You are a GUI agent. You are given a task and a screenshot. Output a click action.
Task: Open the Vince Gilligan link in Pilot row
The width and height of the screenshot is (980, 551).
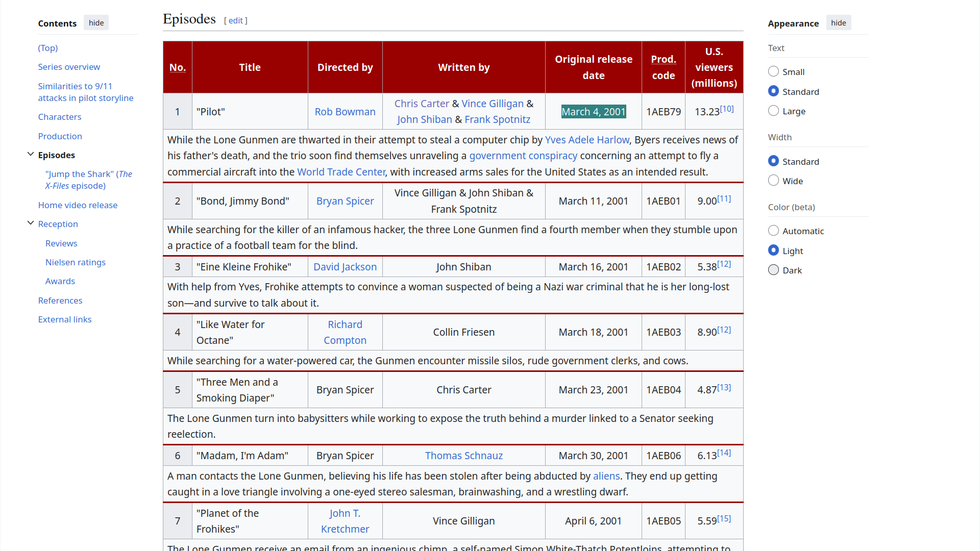493,104
